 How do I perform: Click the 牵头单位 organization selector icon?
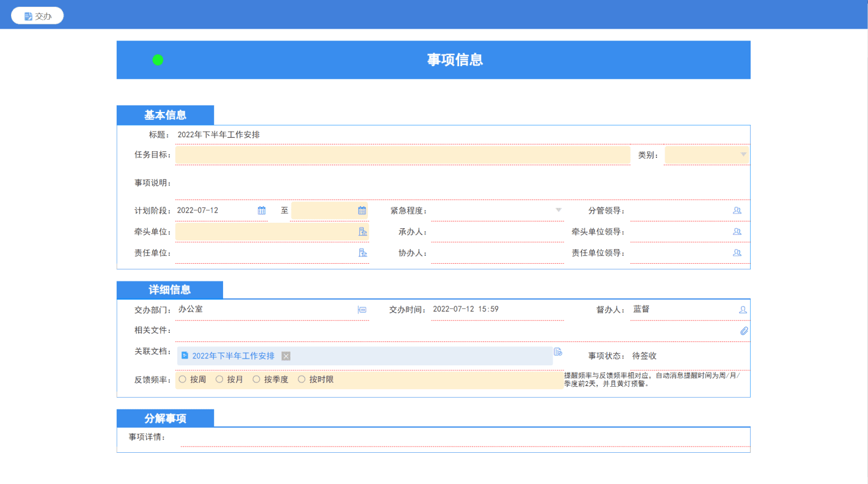pos(362,232)
